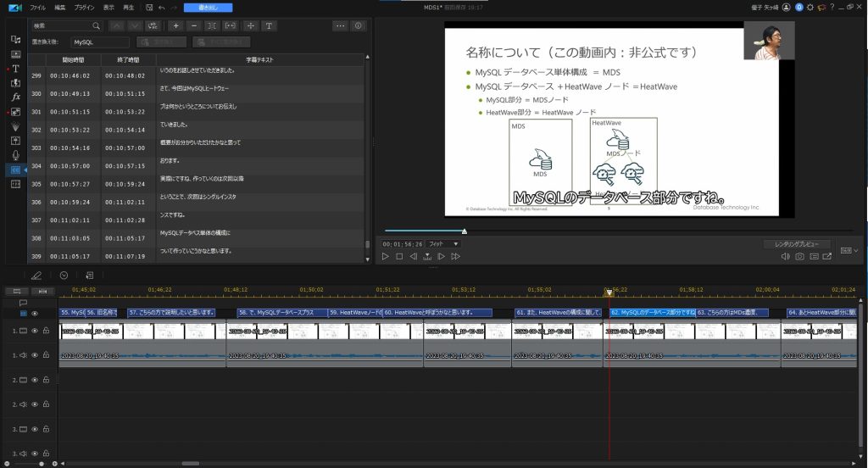Click the remove subtitle minus button
The width and height of the screenshot is (868, 468).
pos(194,26)
